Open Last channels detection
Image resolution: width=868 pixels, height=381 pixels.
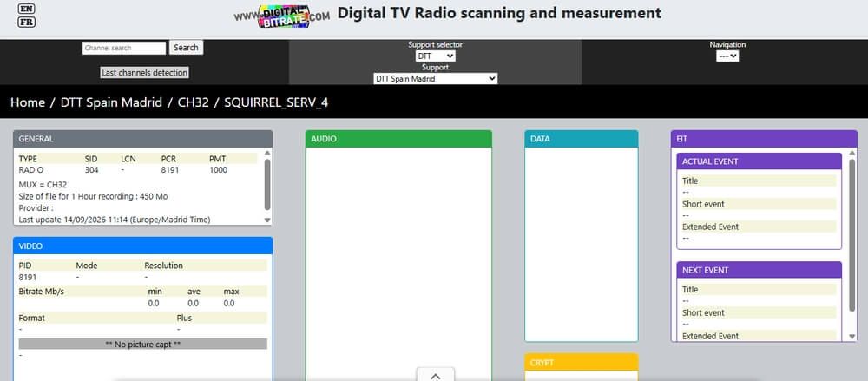[144, 73]
